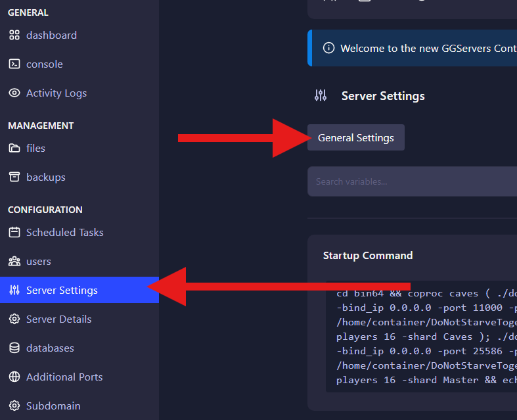Click the users group icon
This screenshot has height=420, width=517.
14,262
